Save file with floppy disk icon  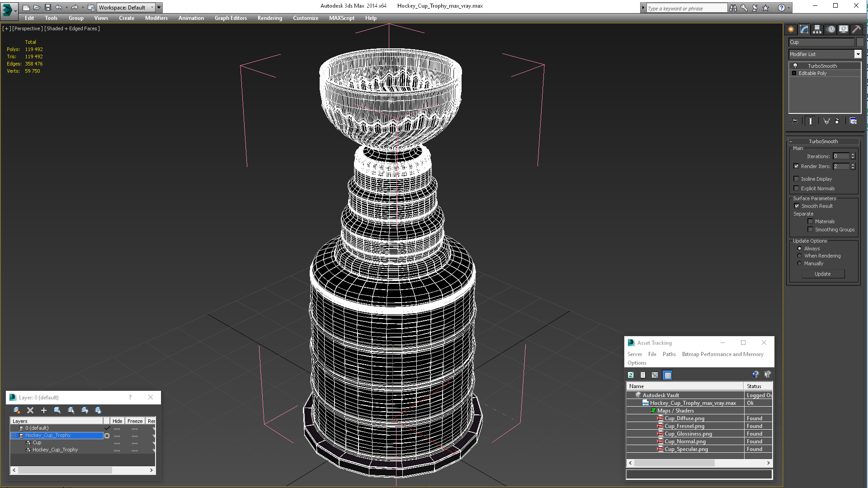48,7
